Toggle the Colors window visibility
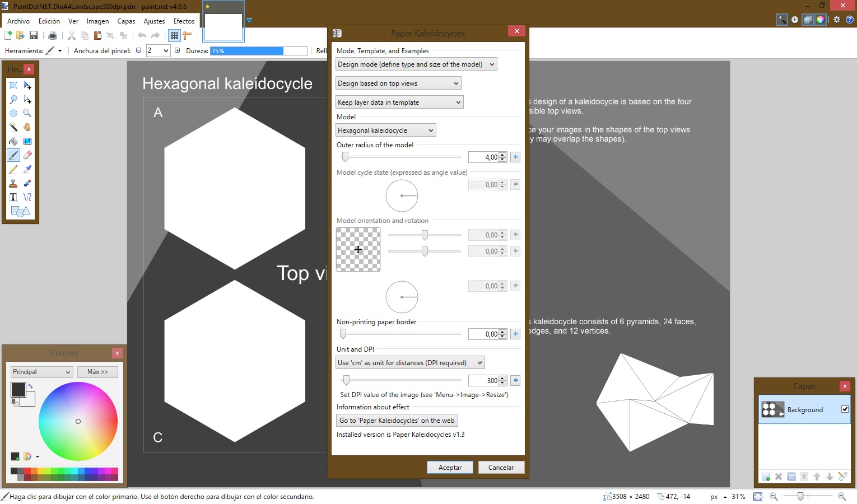Image resolution: width=857 pixels, height=504 pixels. coord(821,20)
